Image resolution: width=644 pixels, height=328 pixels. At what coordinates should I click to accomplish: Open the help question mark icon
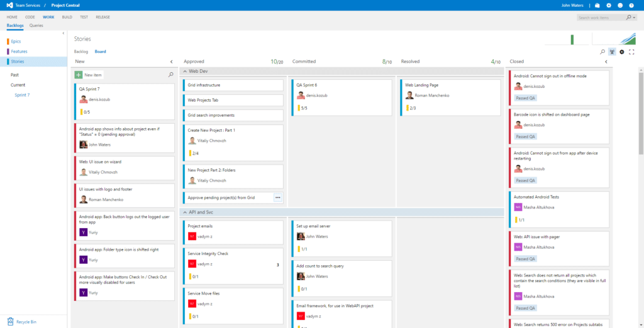(x=631, y=5)
